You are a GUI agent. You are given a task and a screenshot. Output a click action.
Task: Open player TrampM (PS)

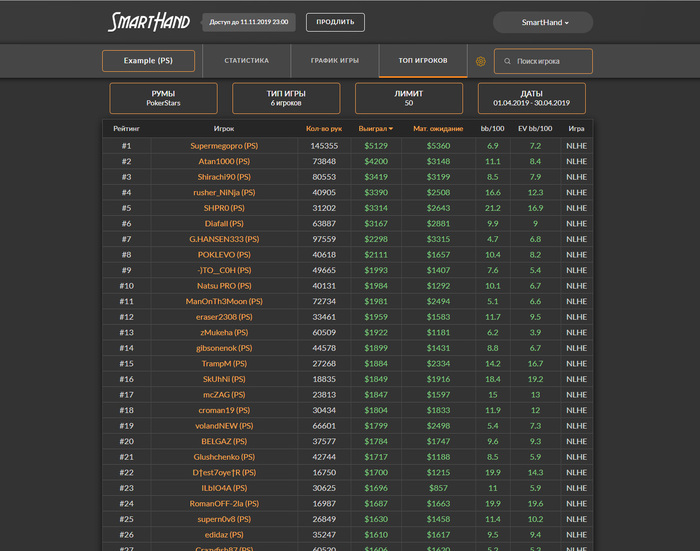click(x=224, y=364)
